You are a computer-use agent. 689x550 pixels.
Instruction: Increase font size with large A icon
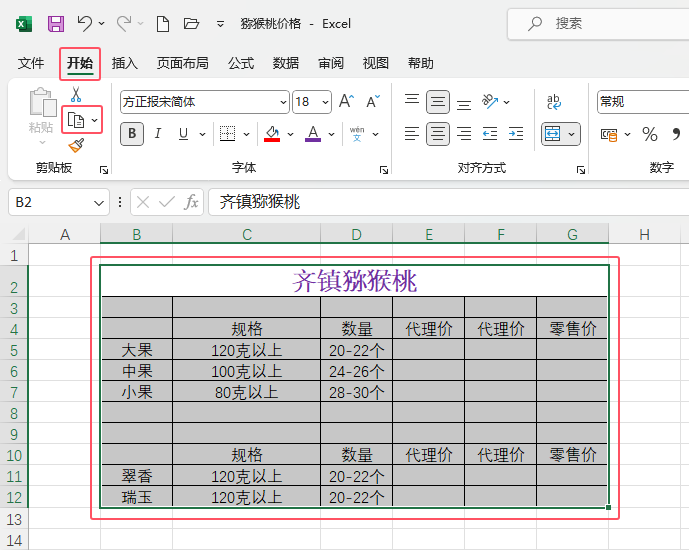tap(346, 101)
